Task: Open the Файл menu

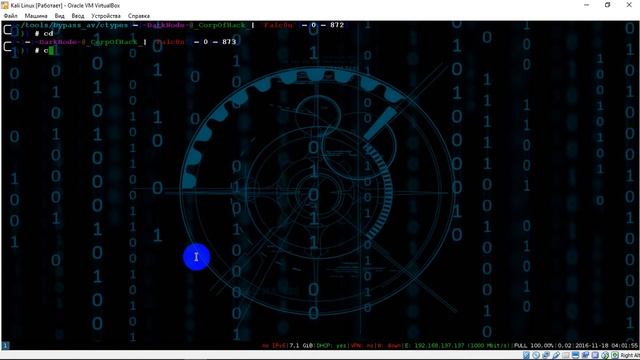Action: pyautogui.click(x=11, y=16)
